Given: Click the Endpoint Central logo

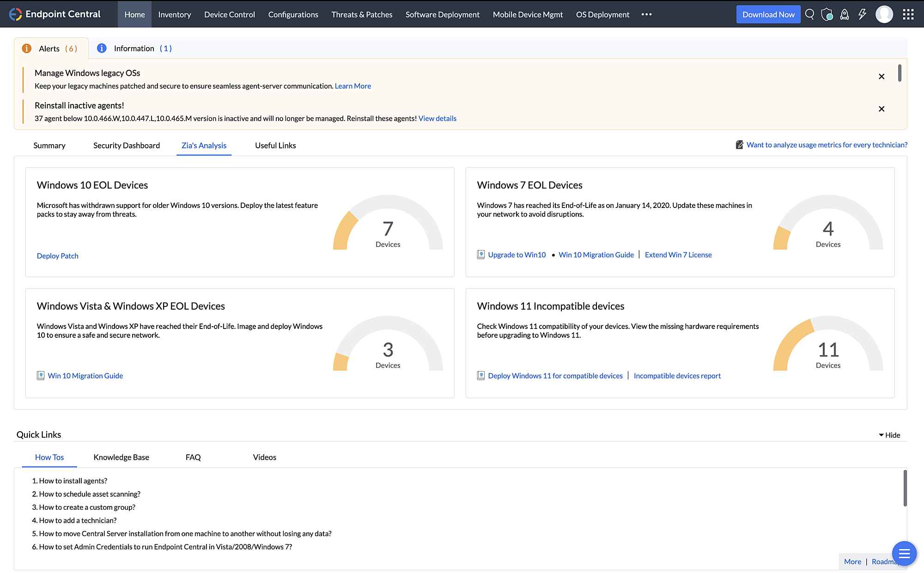Looking at the screenshot, I should coord(55,14).
